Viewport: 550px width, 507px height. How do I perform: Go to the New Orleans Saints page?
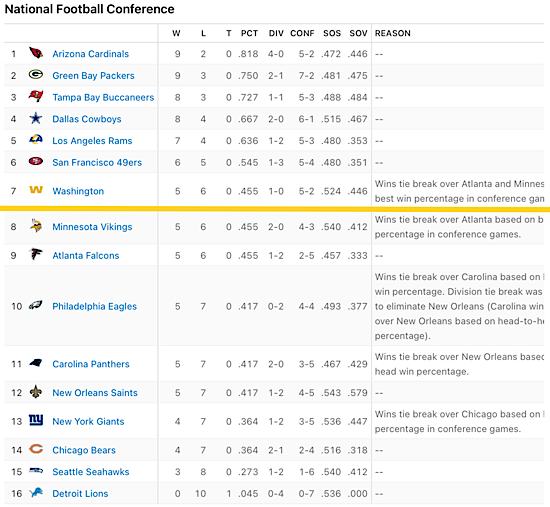[x=95, y=393]
